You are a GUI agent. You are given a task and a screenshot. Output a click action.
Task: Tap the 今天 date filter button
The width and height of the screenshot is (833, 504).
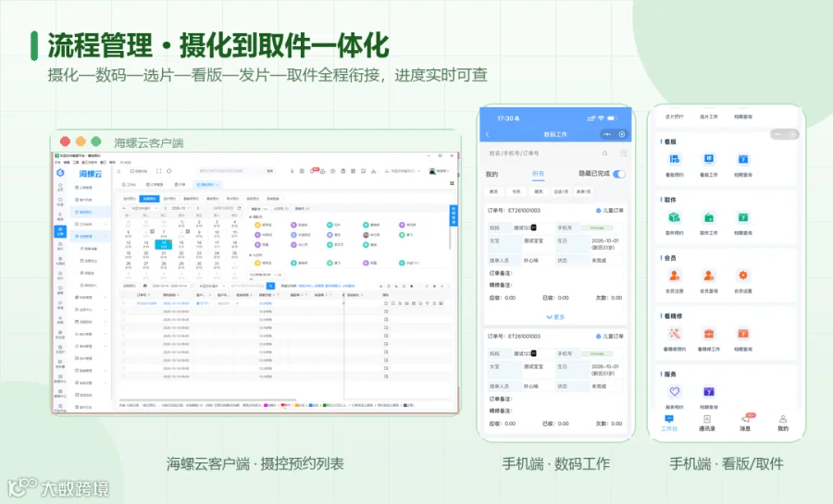[x=516, y=191]
